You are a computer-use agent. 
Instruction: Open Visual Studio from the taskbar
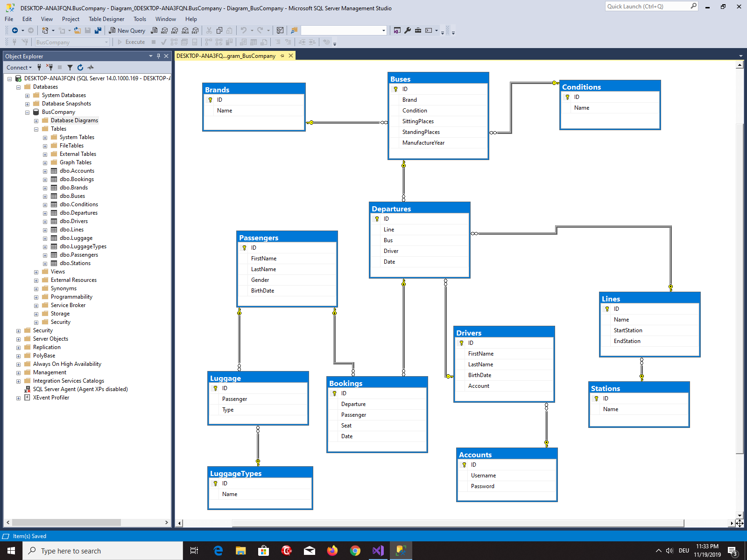pyautogui.click(x=378, y=551)
